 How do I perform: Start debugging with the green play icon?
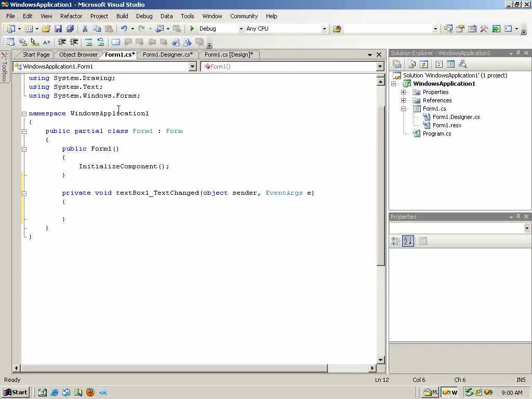click(192, 29)
